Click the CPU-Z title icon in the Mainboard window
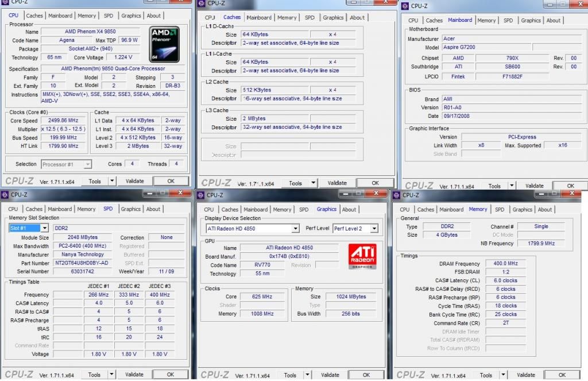Image resolution: width=588 pixels, height=381 pixels. point(405,6)
